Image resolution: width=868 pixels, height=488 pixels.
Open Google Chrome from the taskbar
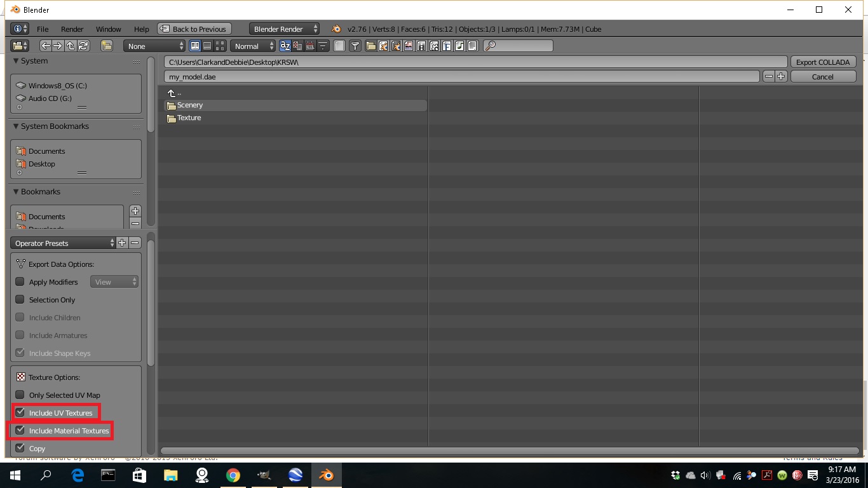(x=233, y=475)
